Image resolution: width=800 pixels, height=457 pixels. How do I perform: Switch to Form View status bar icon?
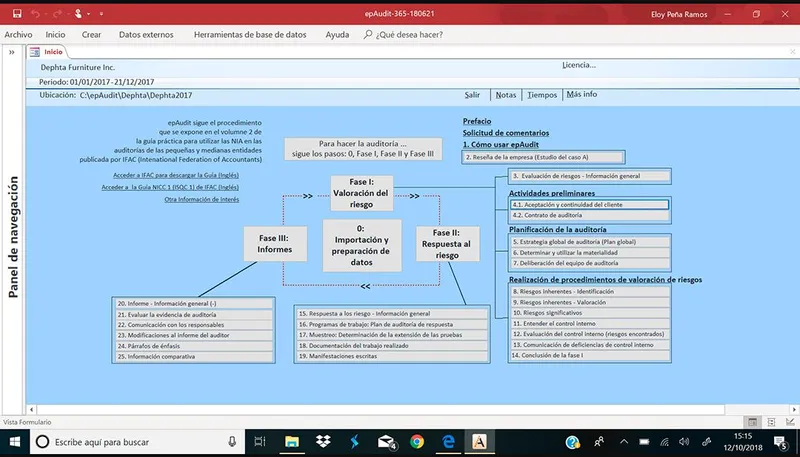(x=752, y=422)
